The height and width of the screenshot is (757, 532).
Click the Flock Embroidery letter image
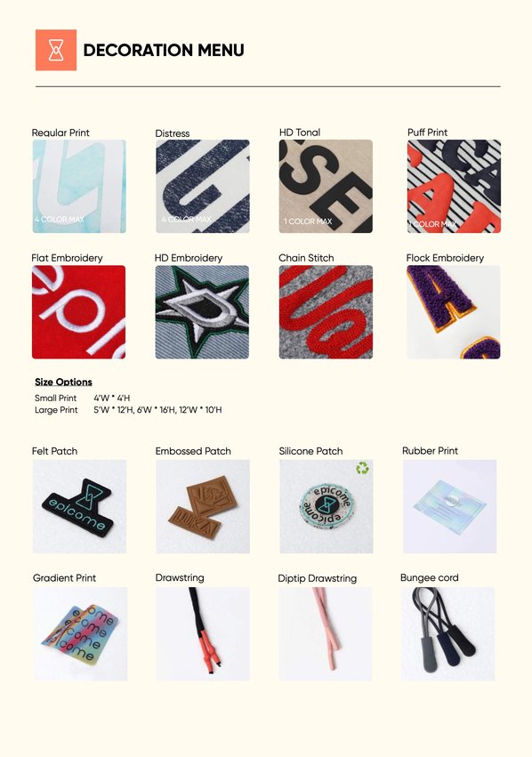[x=454, y=312]
